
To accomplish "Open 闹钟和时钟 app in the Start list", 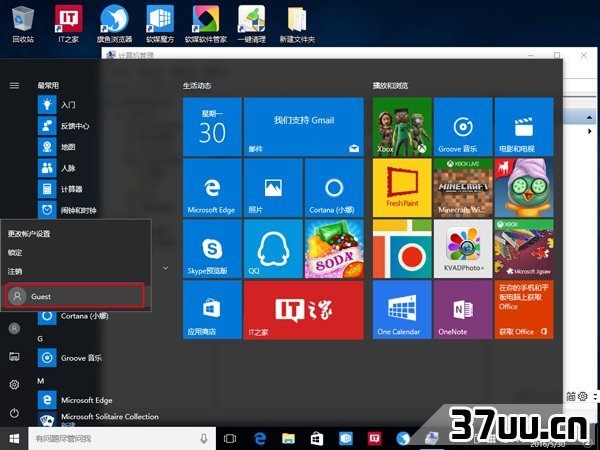I will coord(67,209).
